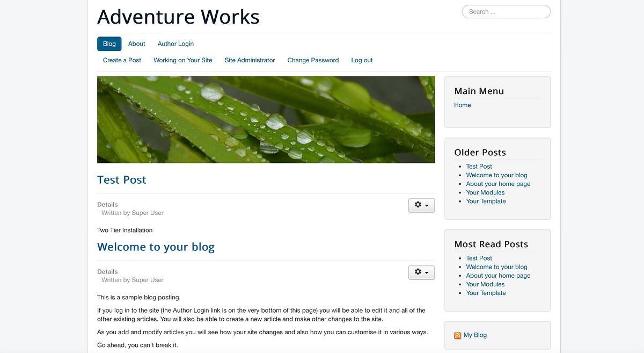Click inside the Search field
This screenshot has height=353, width=644.
[505, 11]
